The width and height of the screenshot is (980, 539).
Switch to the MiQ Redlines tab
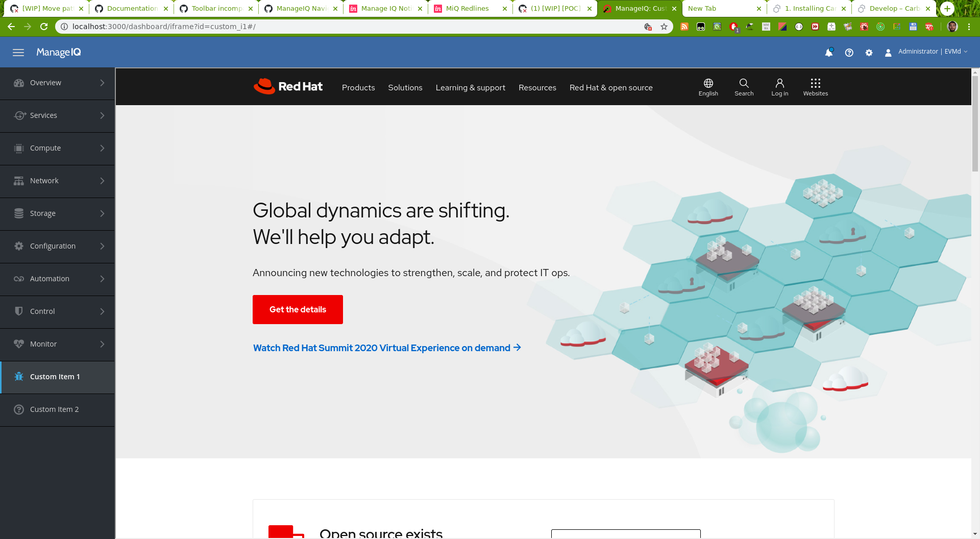click(x=470, y=9)
